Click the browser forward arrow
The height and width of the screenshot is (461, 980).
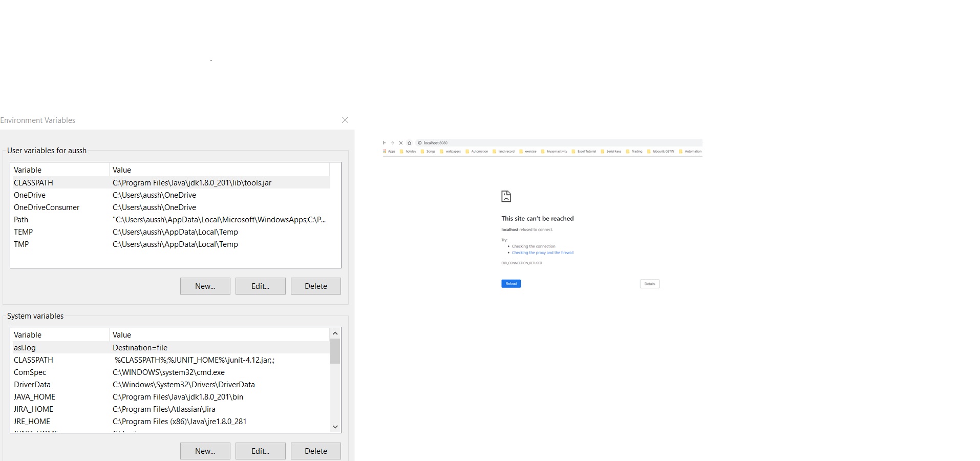pos(392,143)
